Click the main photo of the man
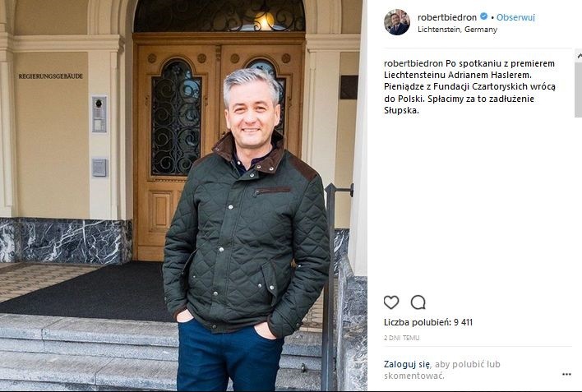Screen dimensions: 582x392 point(183,196)
